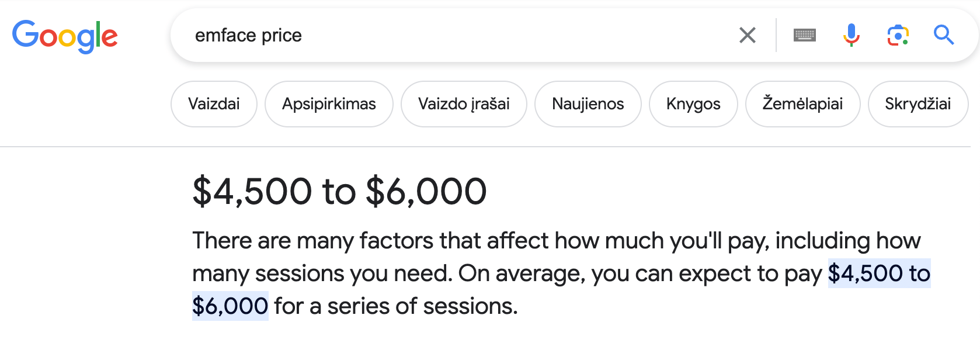Choose the Skrydžiai flights tab
The width and height of the screenshot is (980, 353).
click(918, 104)
